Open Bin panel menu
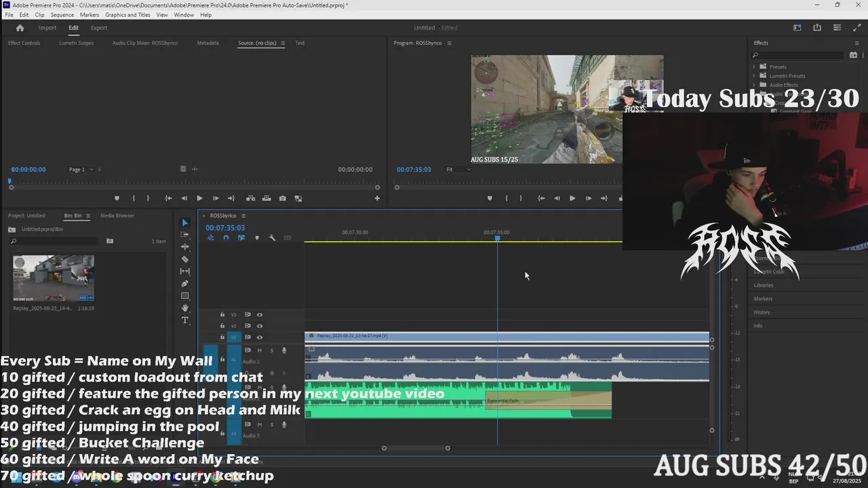Viewport: 868px width, 488px height. [87, 216]
